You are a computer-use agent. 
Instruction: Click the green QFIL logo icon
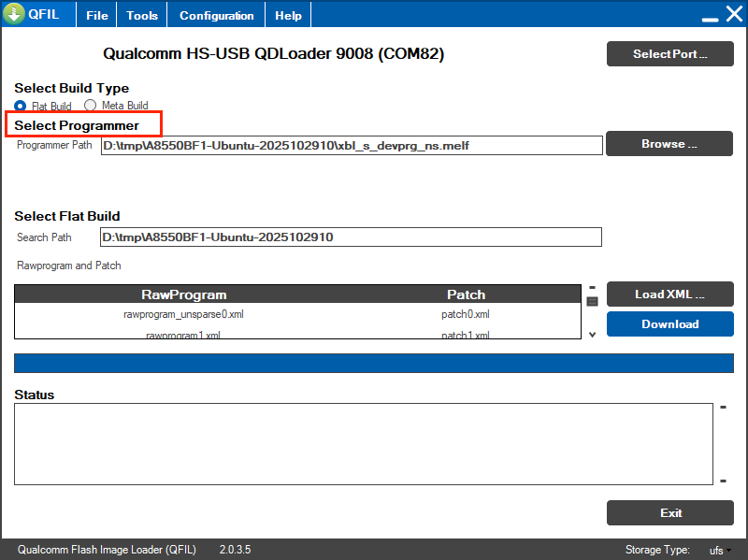[x=14, y=15]
